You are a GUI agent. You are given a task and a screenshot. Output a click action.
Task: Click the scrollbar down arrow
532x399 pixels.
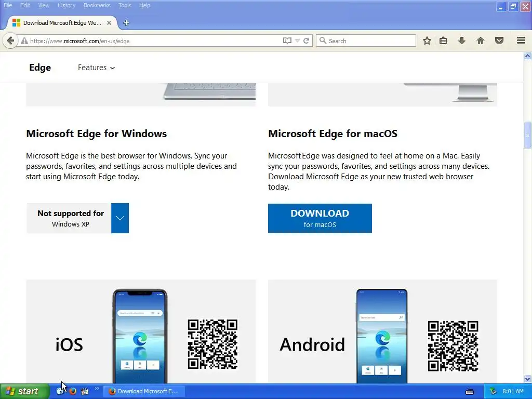point(528,379)
